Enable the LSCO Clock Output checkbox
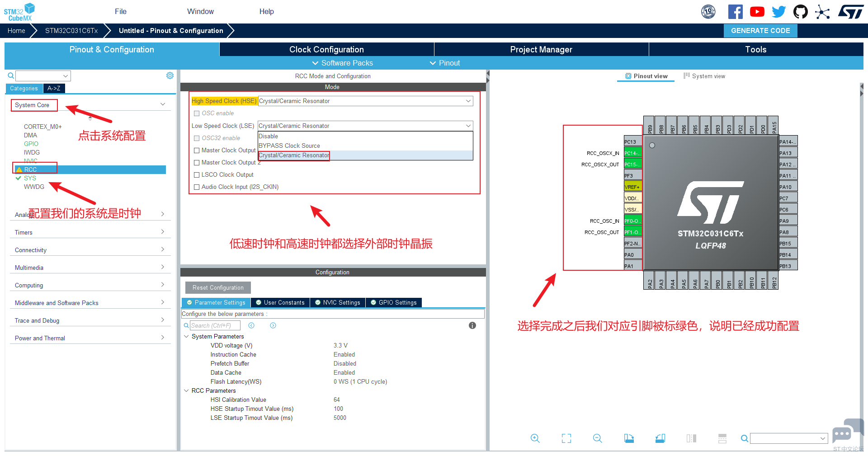868x456 pixels. pos(197,175)
